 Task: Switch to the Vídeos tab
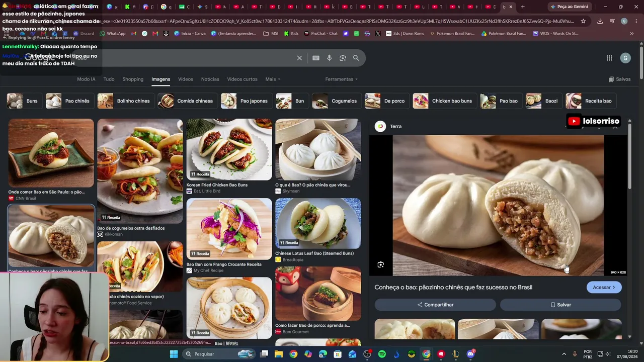coord(186,79)
